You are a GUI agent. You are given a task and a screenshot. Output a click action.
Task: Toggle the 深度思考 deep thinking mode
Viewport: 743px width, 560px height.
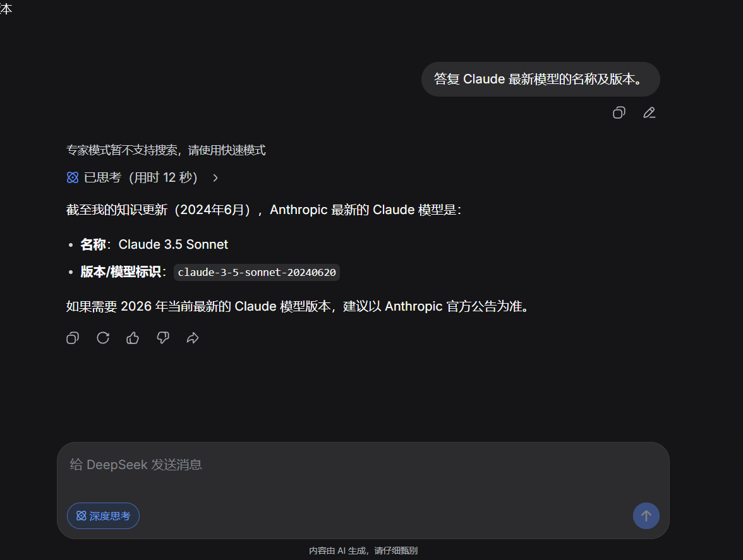click(x=104, y=516)
